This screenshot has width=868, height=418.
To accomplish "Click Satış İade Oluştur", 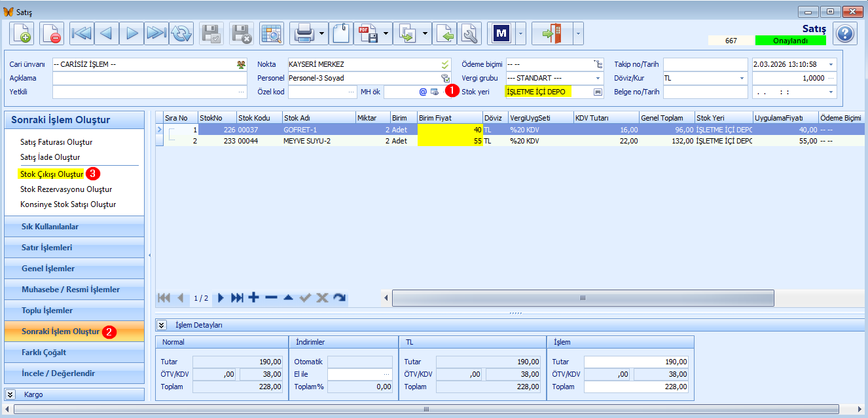I will pyautogui.click(x=50, y=157).
